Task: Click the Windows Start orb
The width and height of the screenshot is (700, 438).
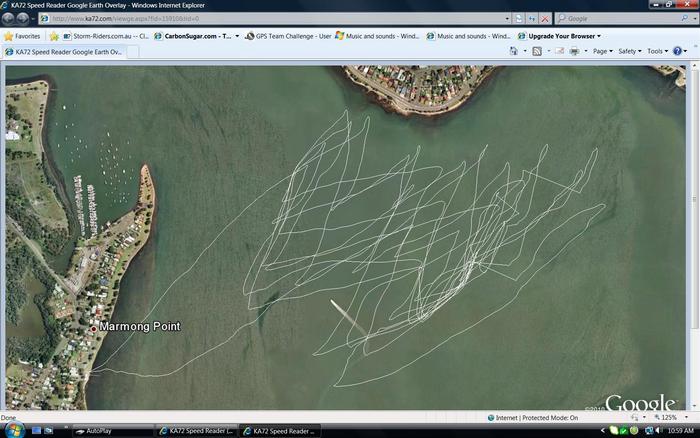Action: (x=10, y=431)
